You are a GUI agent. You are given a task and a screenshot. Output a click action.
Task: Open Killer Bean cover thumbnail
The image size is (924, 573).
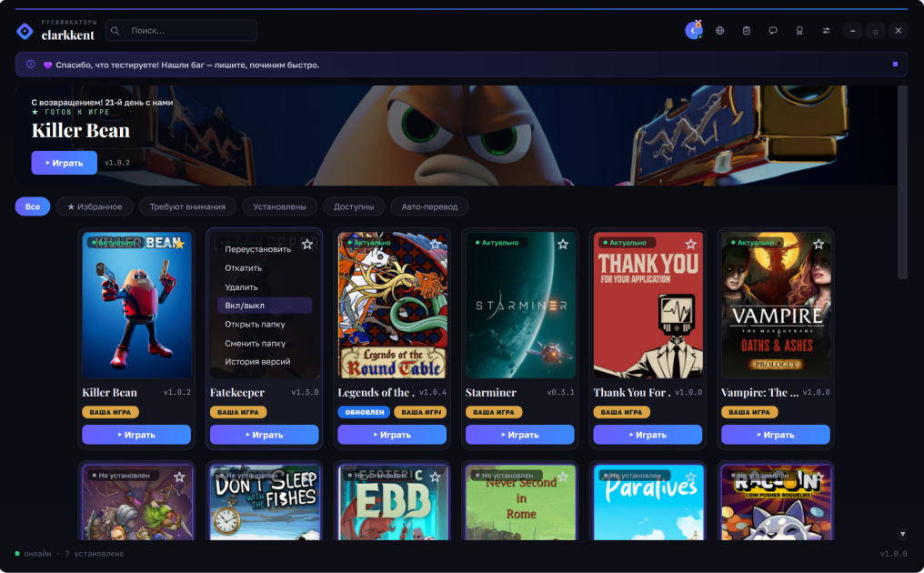click(x=136, y=305)
